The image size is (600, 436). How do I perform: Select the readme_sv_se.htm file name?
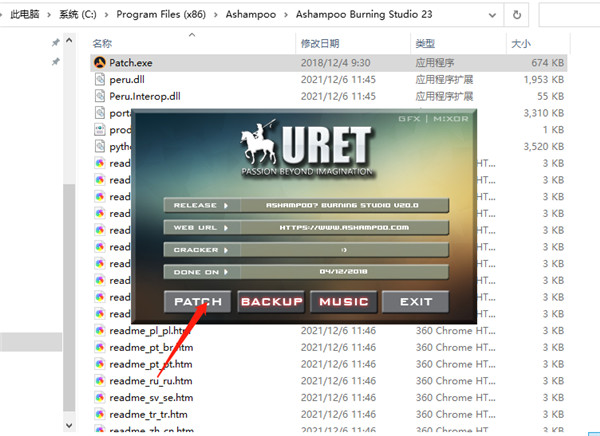click(x=151, y=398)
